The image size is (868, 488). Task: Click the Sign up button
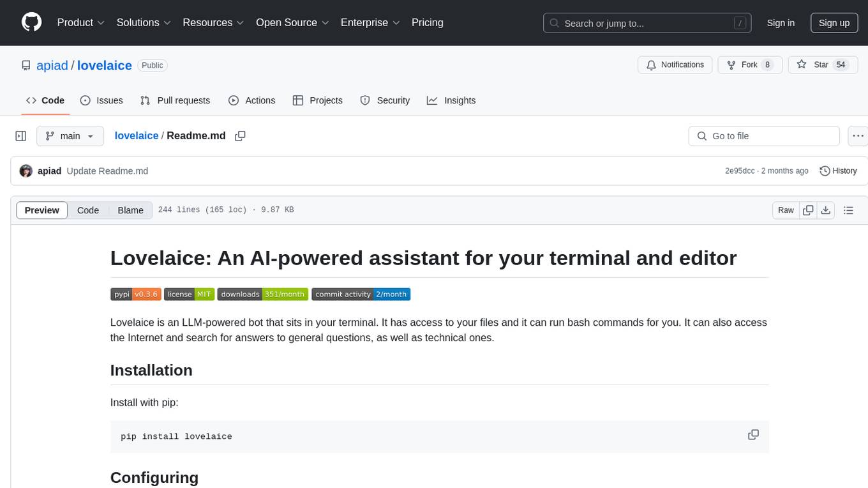pos(834,23)
